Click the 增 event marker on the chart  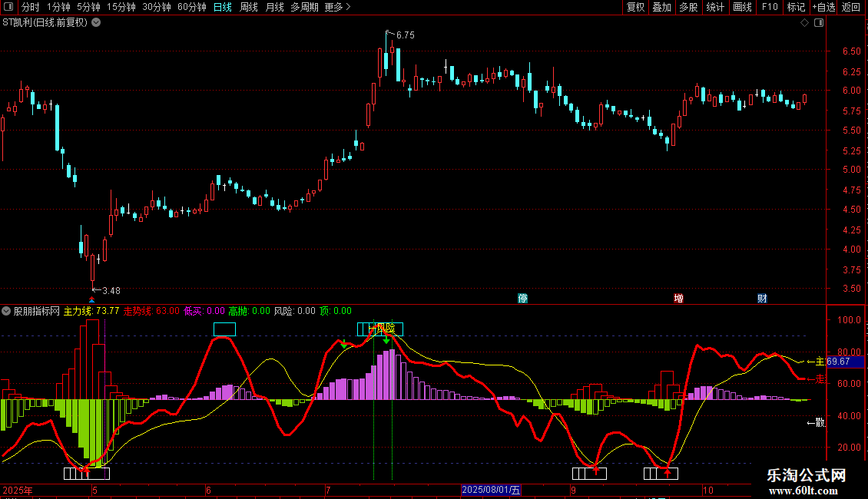coord(678,298)
